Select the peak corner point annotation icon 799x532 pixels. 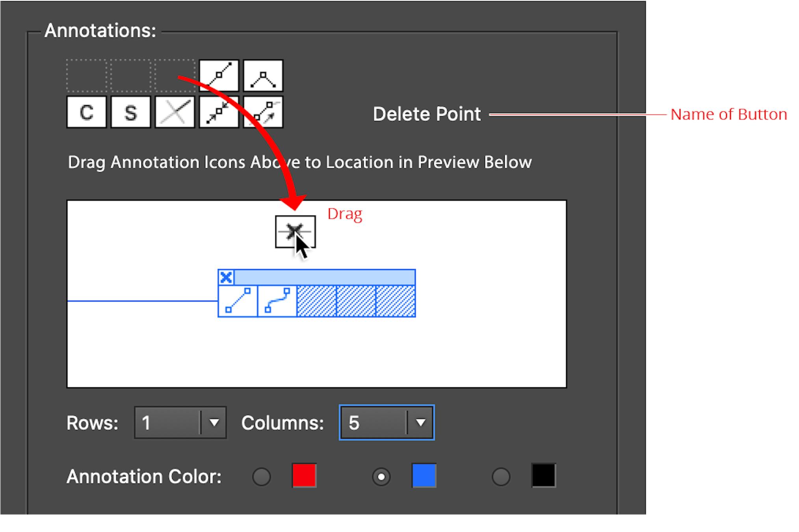[263, 76]
